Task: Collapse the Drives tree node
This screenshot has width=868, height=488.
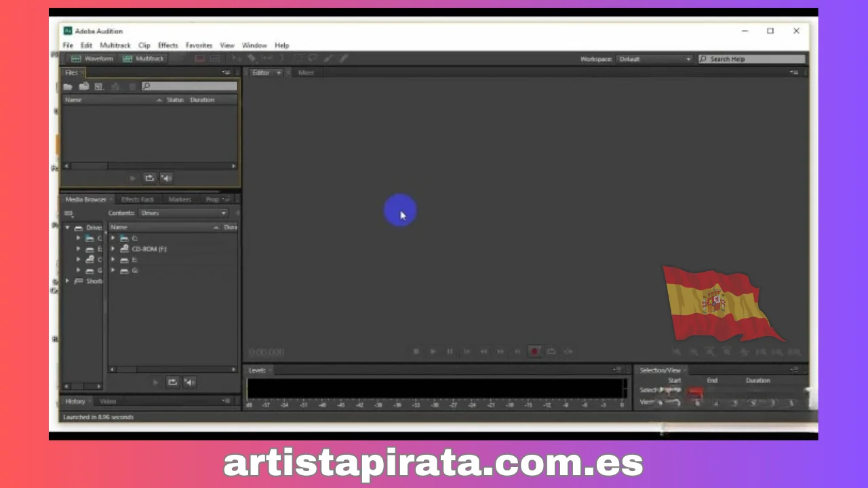Action: point(68,228)
